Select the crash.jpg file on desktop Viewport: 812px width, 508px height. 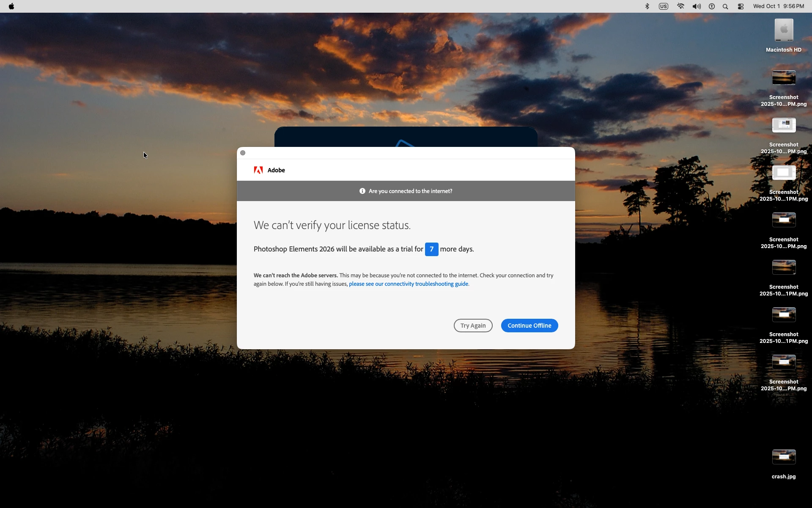(784, 458)
